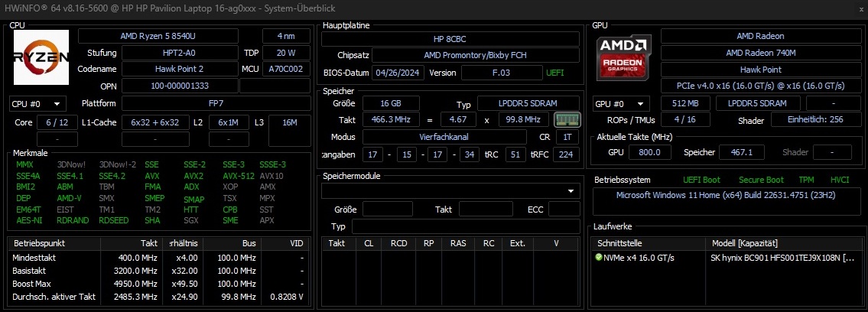Click the 4 nm process field
Viewport: 868px width, 312px height.
[286, 36]
